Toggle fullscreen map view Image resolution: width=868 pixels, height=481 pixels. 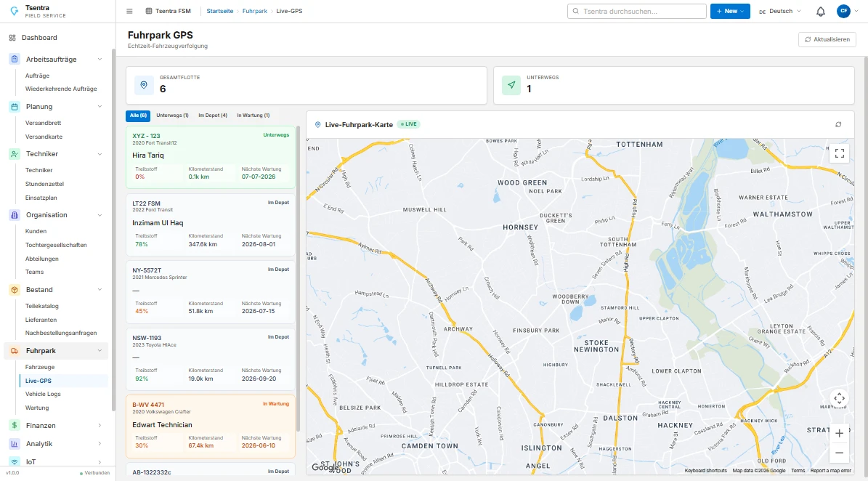[x=840, y=153]
